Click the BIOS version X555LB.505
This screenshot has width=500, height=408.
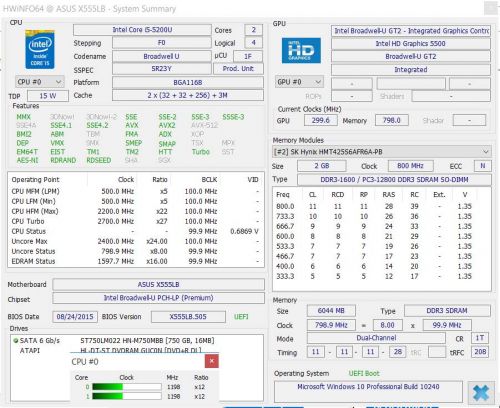188,317
